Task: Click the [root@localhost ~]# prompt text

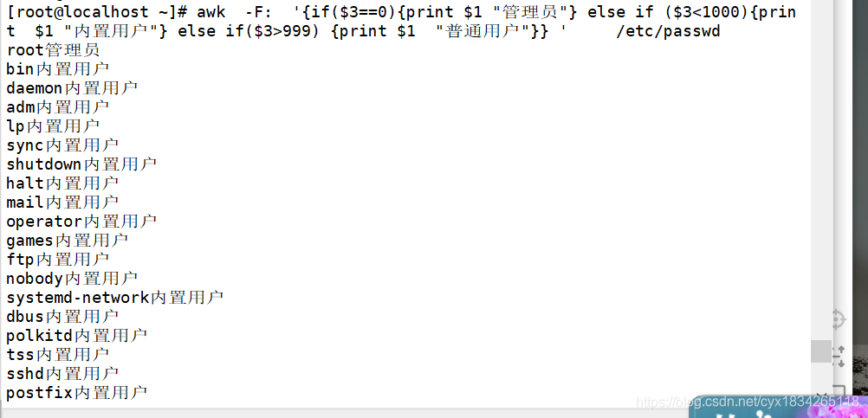Action: (97, 12)
